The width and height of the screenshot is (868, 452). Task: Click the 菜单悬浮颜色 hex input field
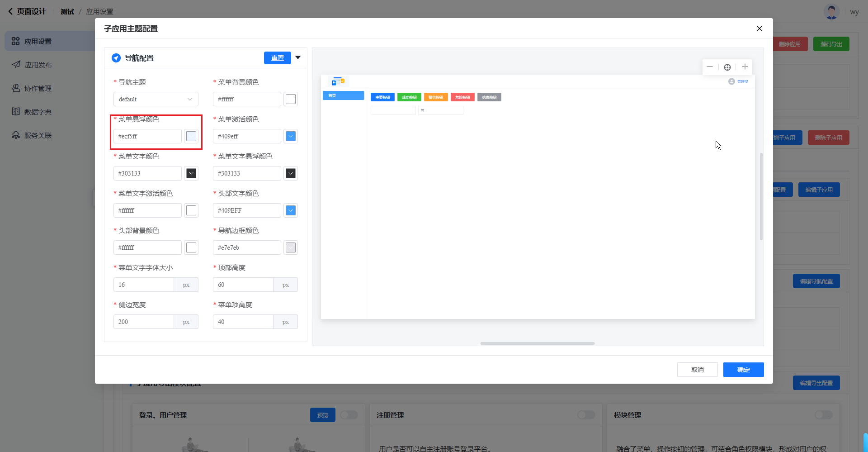click(147, 136)
